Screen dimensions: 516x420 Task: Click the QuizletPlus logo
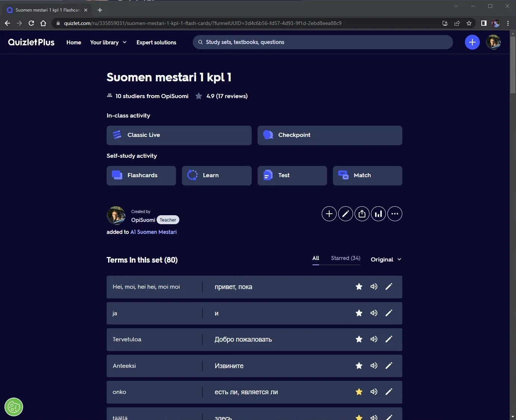[x=31, y=42]
